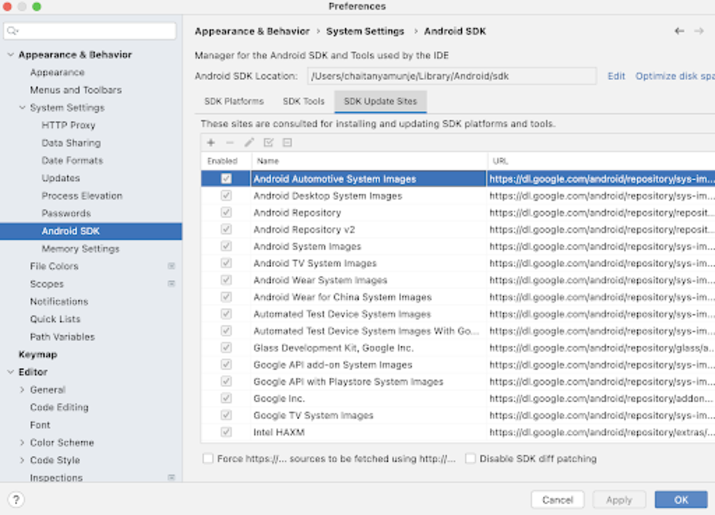
Task: Expand the Code Style tree node
Action: coord(22,461)
